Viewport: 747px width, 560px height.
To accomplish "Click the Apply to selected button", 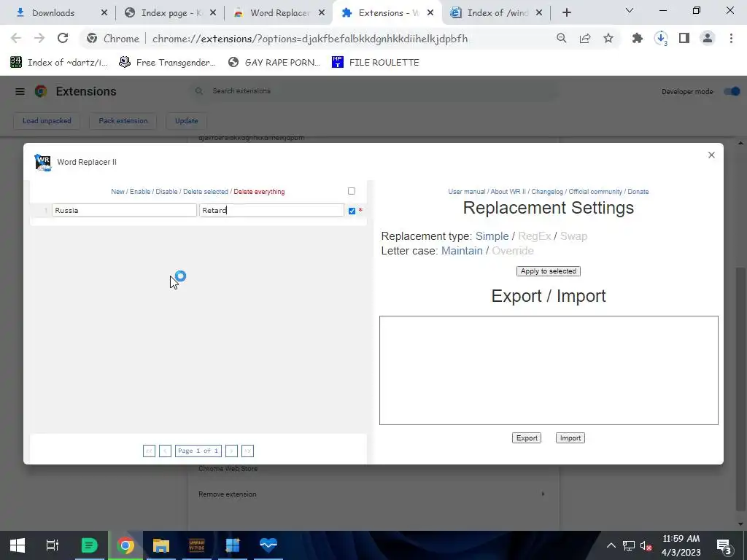I will click(549, 271).
